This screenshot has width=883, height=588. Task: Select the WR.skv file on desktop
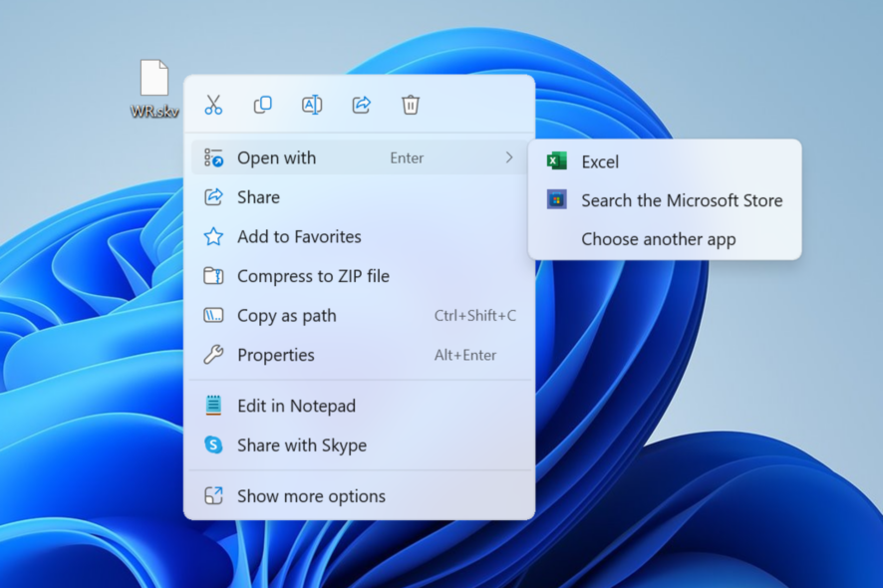point(154,88)
